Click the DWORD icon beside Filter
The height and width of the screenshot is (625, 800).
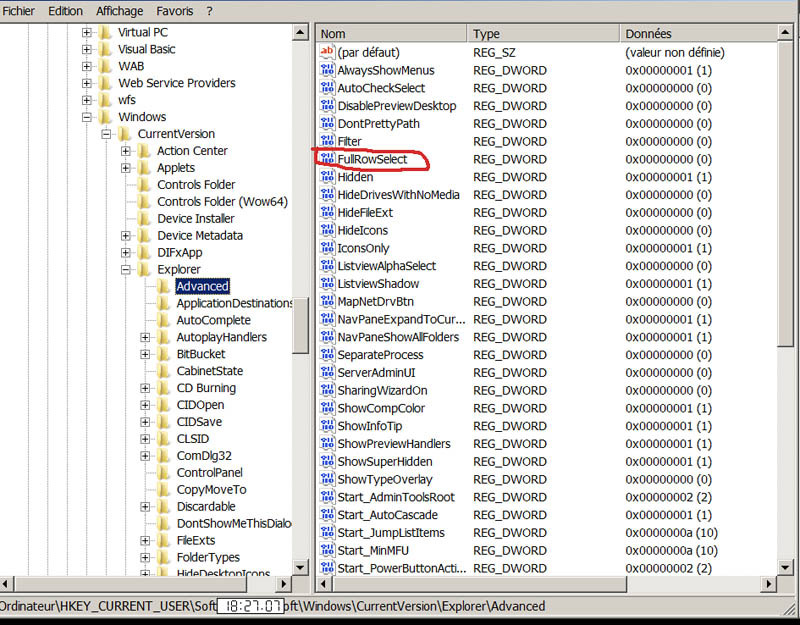pos(327,141)
